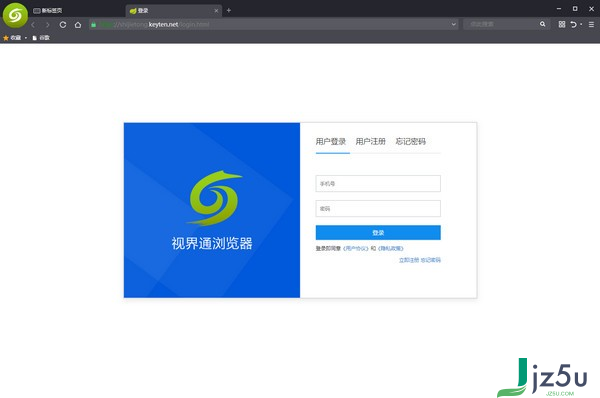Switch to the 用户注册 tab
The height and width of the screenshot is (398, 600).
click(370, 142)
